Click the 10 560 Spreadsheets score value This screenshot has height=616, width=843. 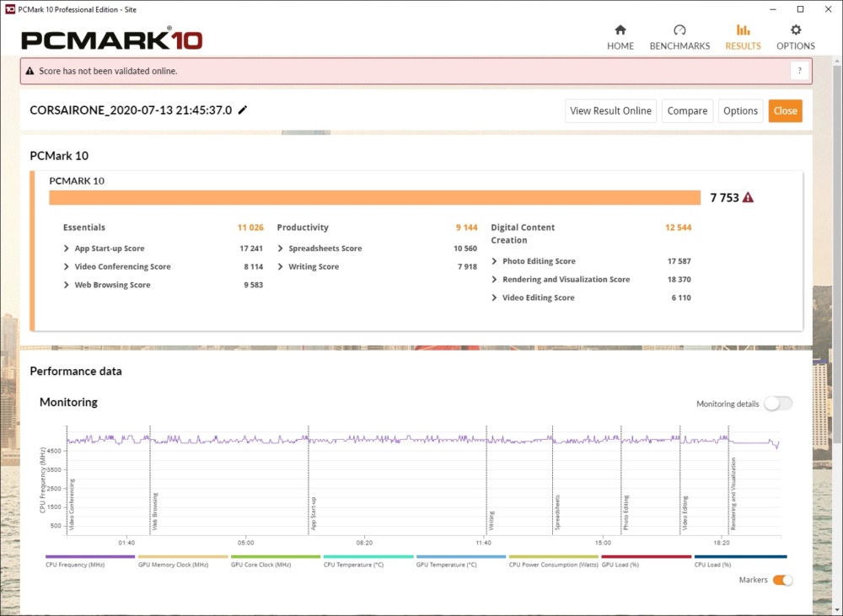[465, 249]
